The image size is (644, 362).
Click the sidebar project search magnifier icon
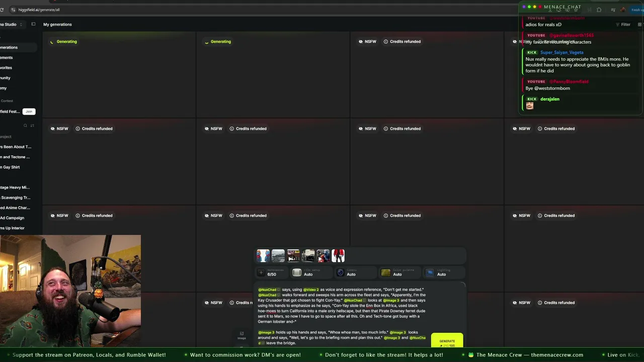click(25, 125)
